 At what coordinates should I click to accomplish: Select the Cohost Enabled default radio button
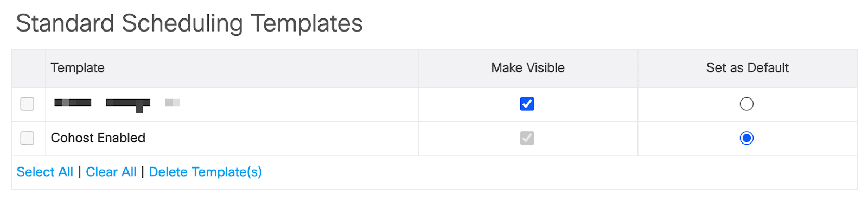(x=746, y=138)
